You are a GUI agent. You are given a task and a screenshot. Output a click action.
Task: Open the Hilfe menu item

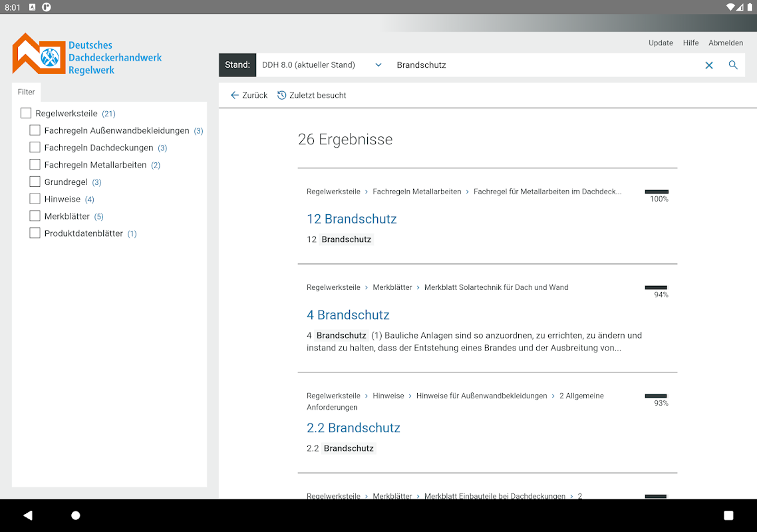[x=690, y=43]
